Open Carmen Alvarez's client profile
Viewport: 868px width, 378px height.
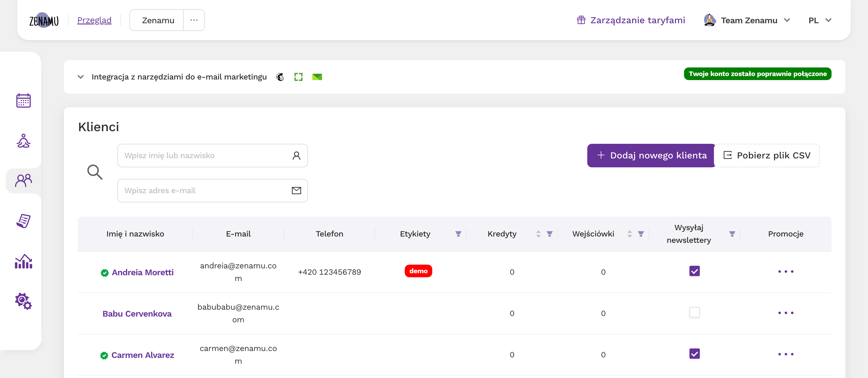tap(143, 355)
